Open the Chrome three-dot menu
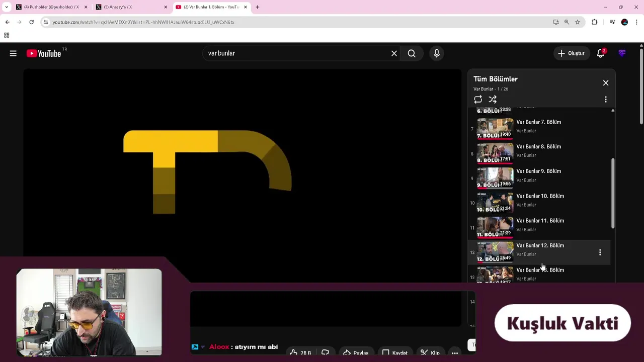The width and height of the screenshot is (644, 362). point(636,22)
